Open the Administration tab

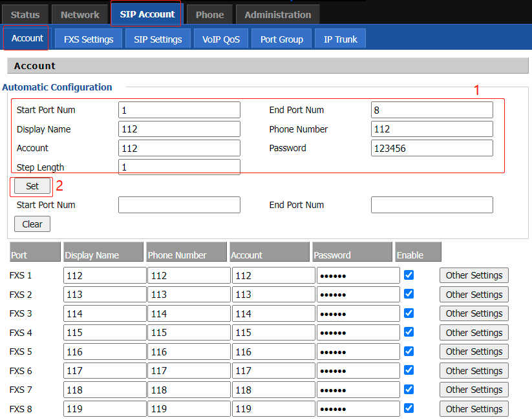pyautogui.click(x=278, y=15)
